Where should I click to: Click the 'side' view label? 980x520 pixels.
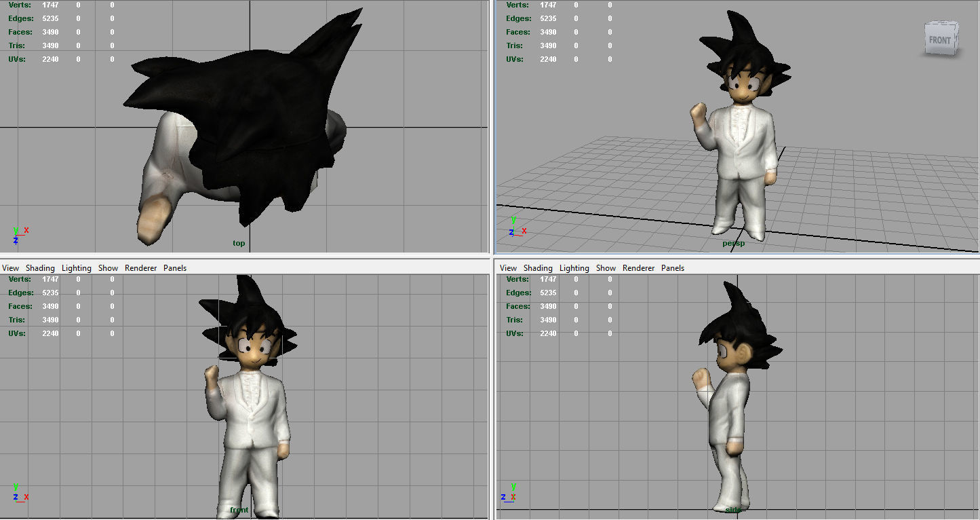(x=733, y=510)
